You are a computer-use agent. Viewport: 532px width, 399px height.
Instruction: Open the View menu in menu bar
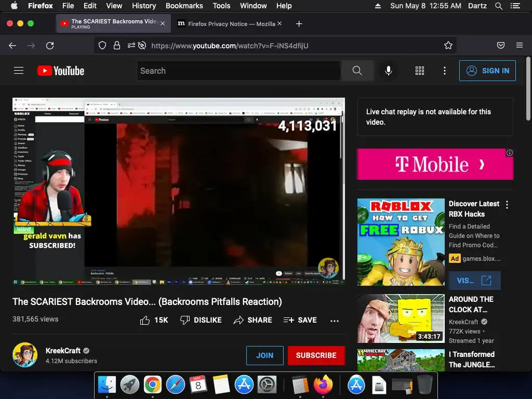click(114, 6)
